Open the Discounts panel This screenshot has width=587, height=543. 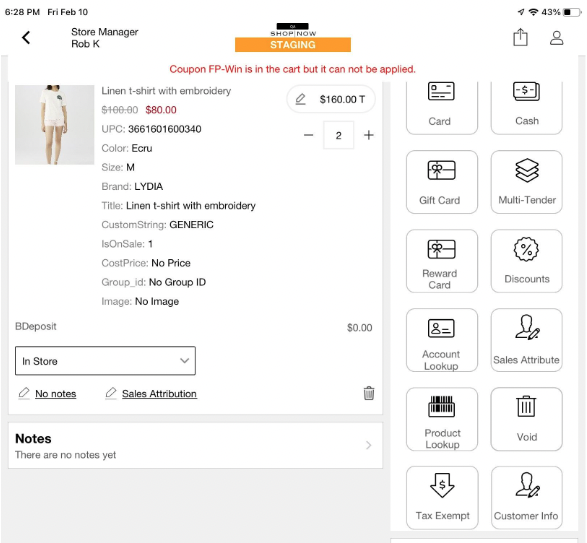coord(526,261)
